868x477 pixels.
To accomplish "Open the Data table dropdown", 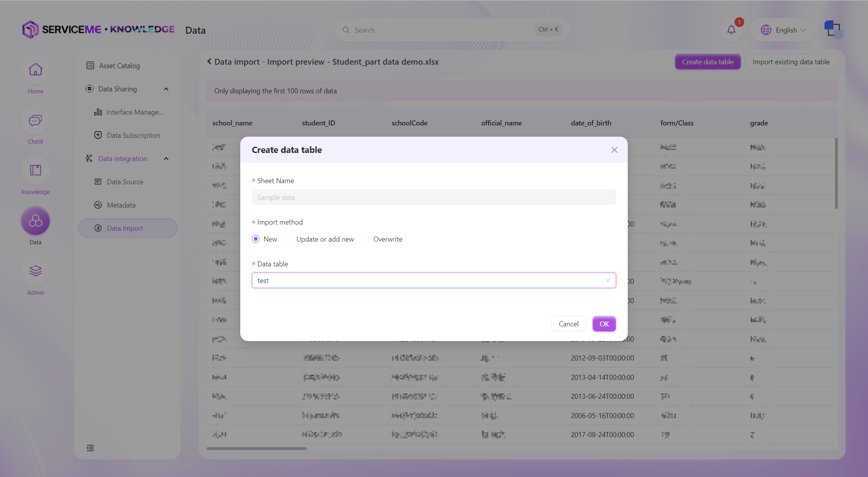I will coord(434,280).
